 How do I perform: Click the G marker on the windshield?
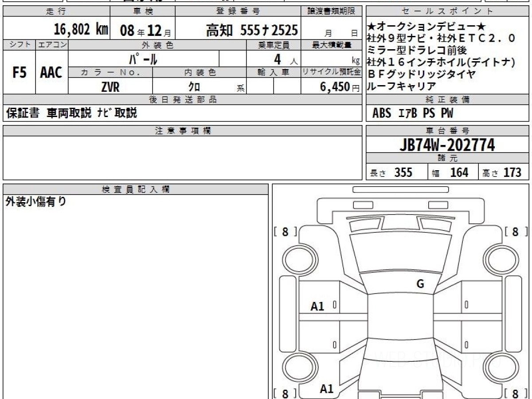point(420,284)
